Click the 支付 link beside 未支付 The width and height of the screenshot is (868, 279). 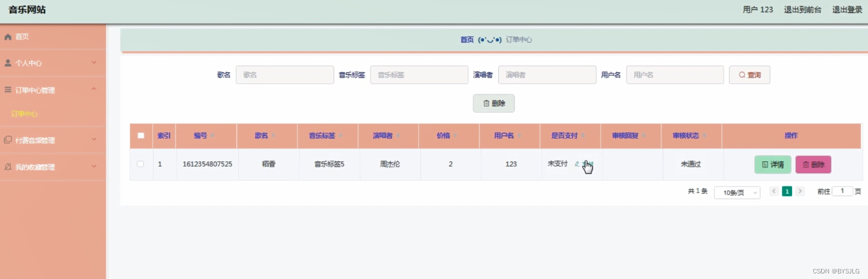click(584, 164)
